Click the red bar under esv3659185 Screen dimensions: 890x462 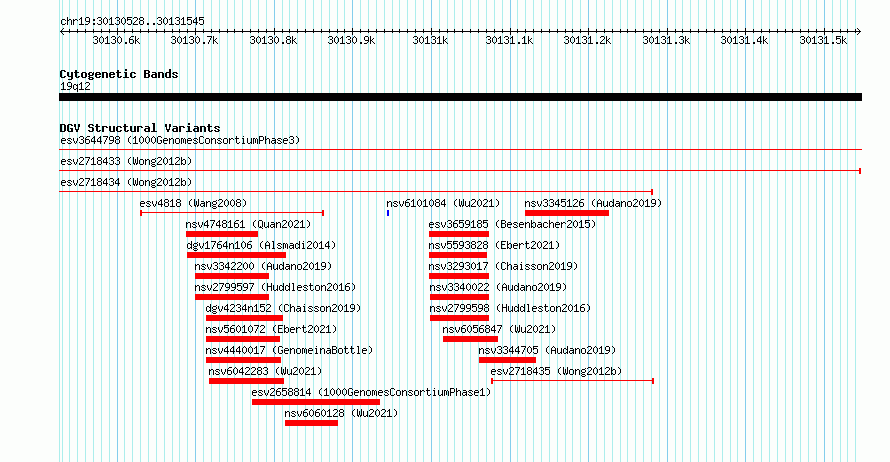click(x=459, y=234)
